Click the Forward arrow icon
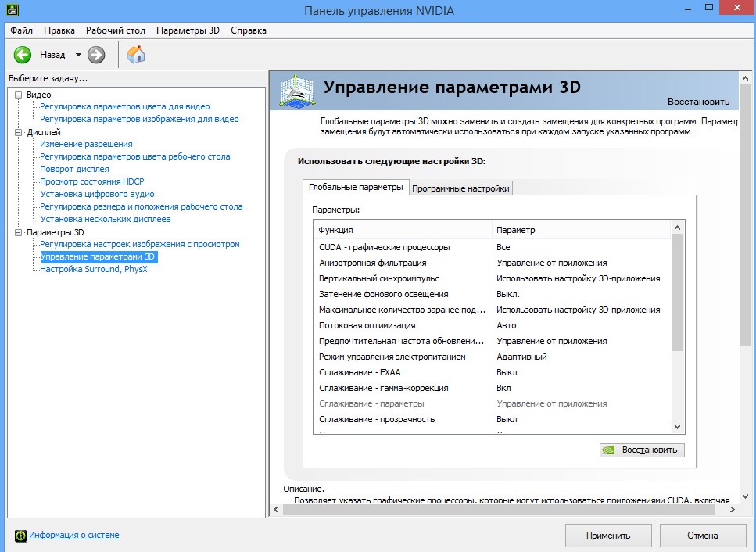The height and width of the screenshot is (552, 756). click(96, 55)
